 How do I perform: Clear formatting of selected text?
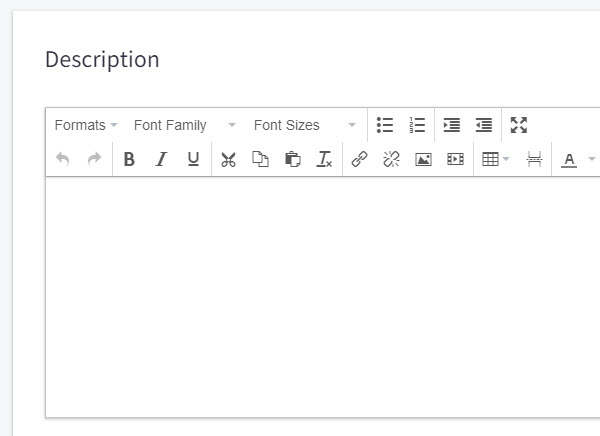tap(324, 159)
